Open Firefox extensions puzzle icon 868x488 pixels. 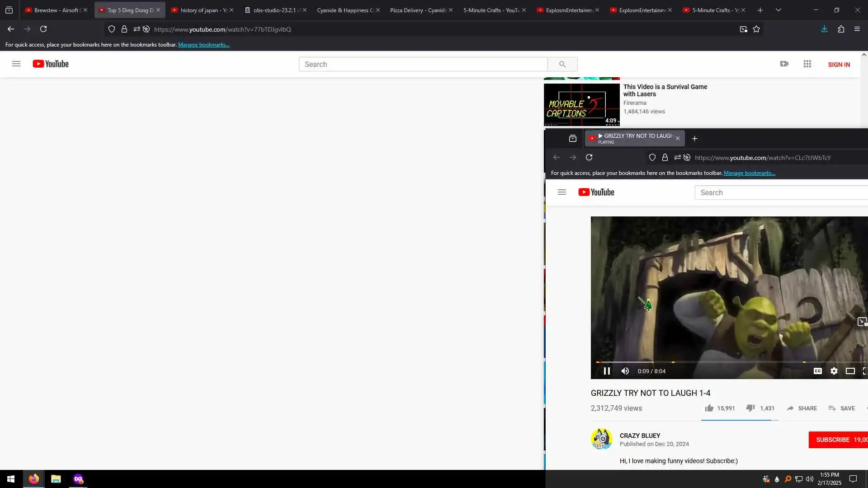click(x=841, y=29)
